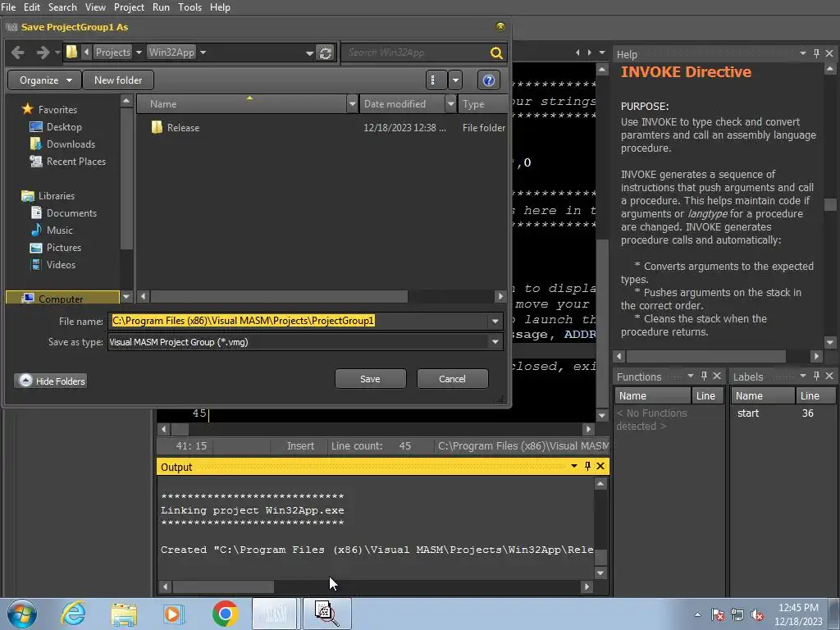The image size is (840, 630).
Task: Open Windows Media Player from the taskbar
Action: [x=172, y=614]
